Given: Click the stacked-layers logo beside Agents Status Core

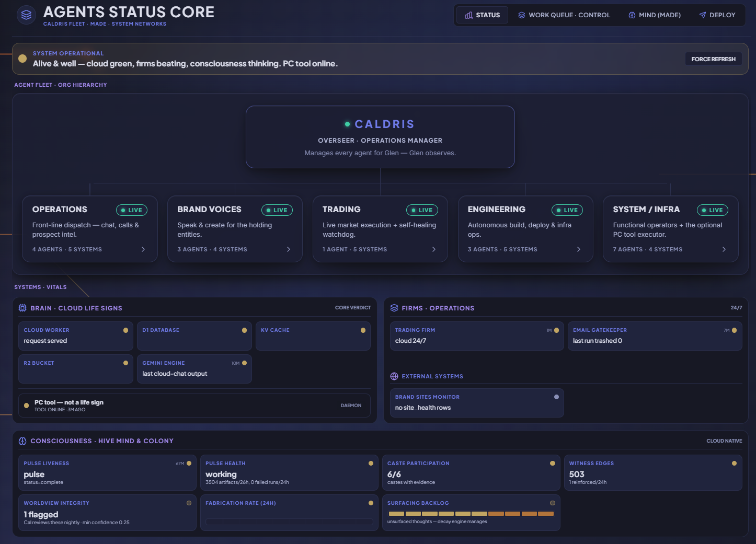Looking at the screenshot, I should pyautogui.click(x=27, y=15).
